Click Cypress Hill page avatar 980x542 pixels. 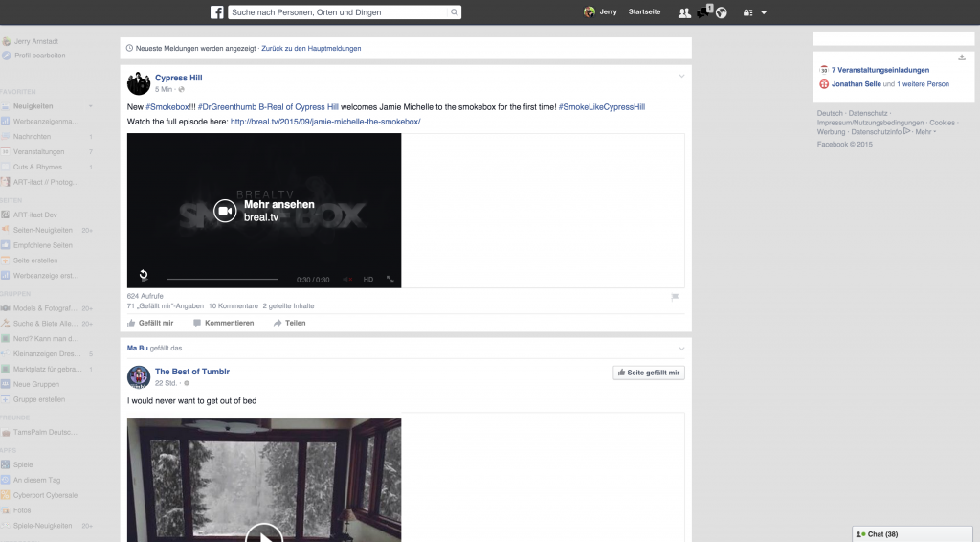pos(138,83)
